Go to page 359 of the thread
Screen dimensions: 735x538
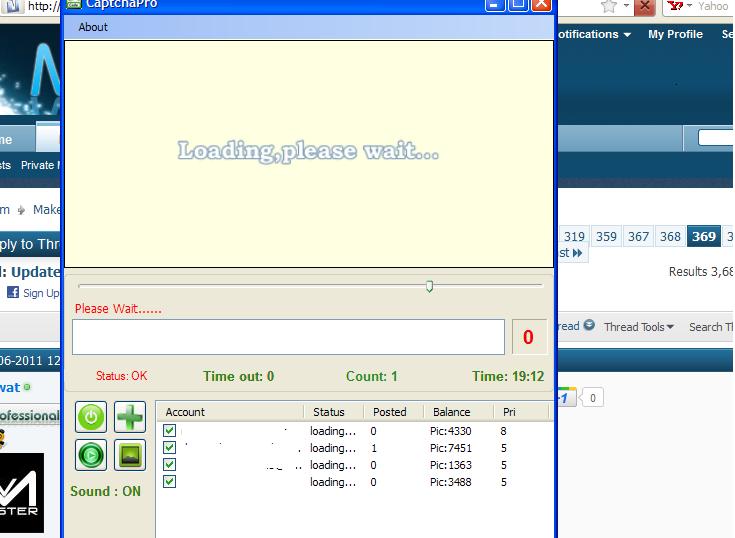606,237
